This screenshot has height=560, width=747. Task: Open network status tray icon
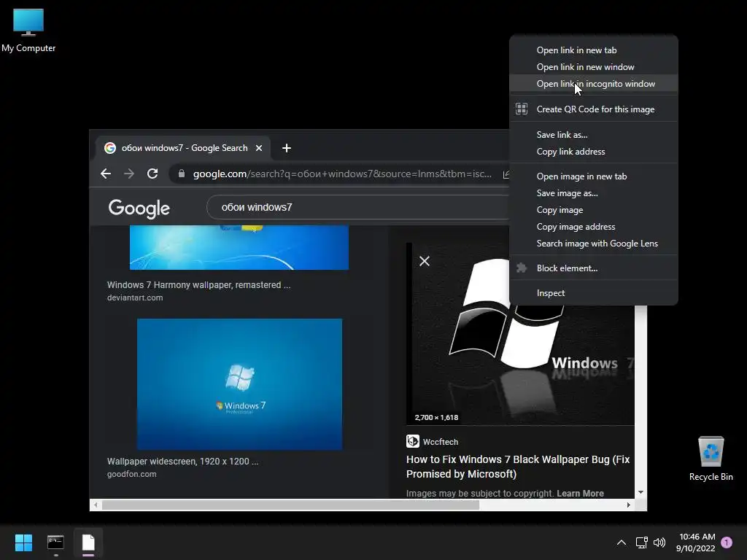click(641, 542)
